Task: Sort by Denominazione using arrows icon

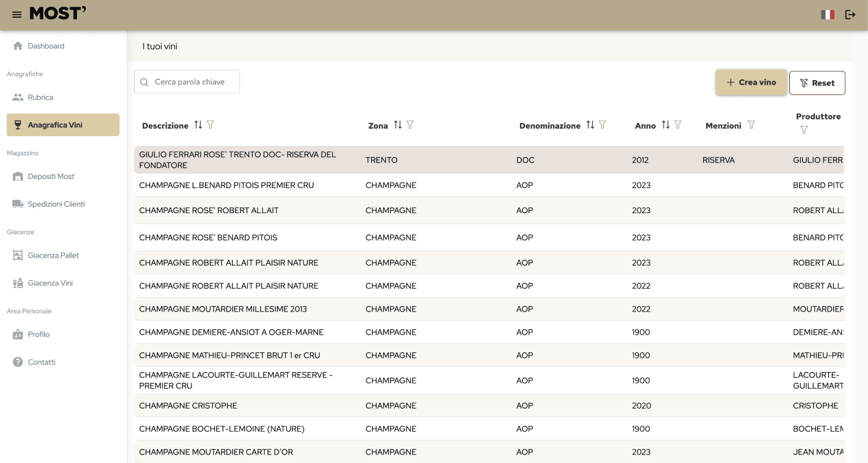Action: click(590, 125)
